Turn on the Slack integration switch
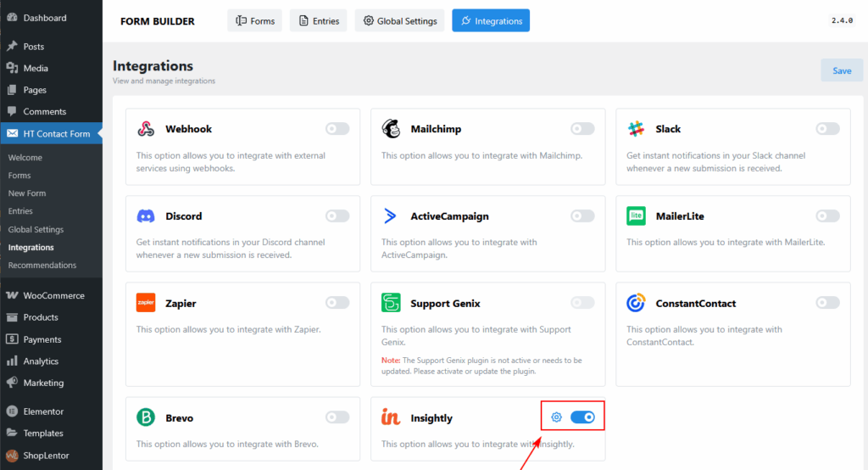Viewport: 868px width, 470px height. click(x=827, y=129)
